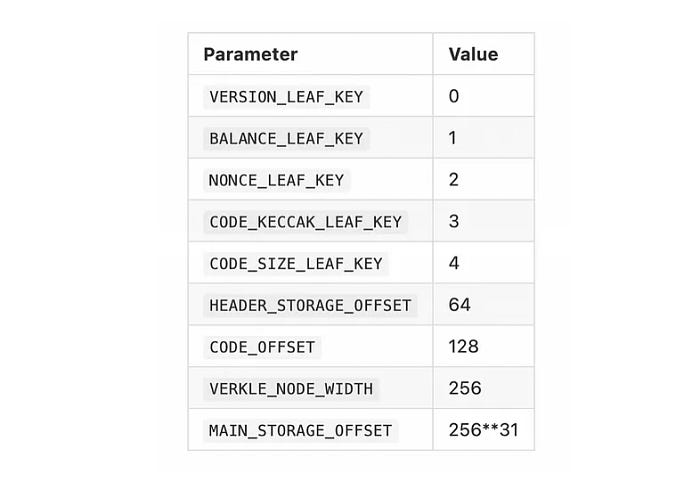Click the 256**31 value cell
Viewport: 700px width, 482px height.
[x=483, y=430]
